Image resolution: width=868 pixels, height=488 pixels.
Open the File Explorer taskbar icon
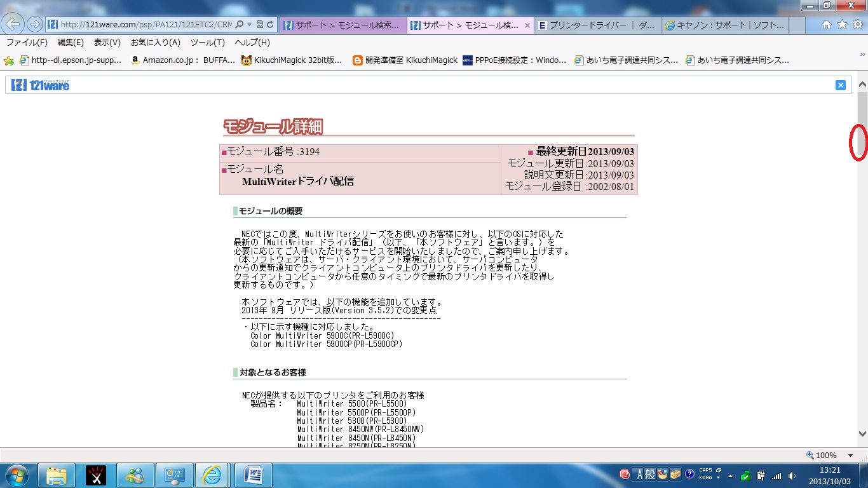click(57, 475)
